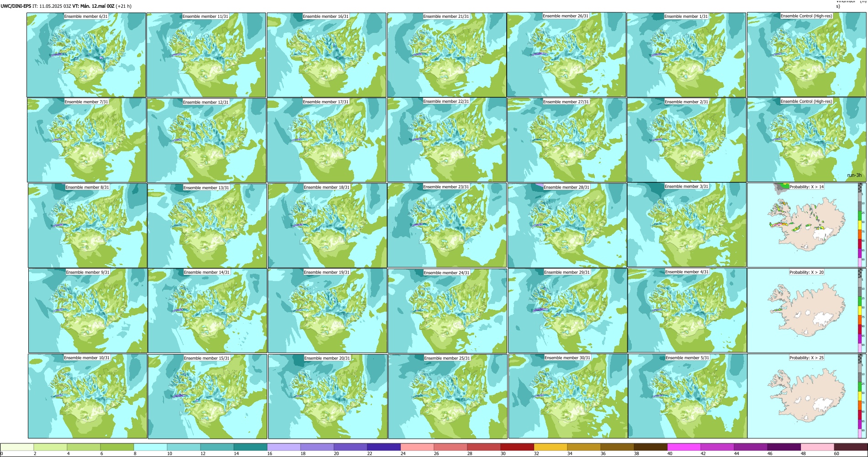Open the Ensemble member 6/31 wind map
Viewport: 868px width, 457px height.
pyautogui.click(x=86, y=55)
